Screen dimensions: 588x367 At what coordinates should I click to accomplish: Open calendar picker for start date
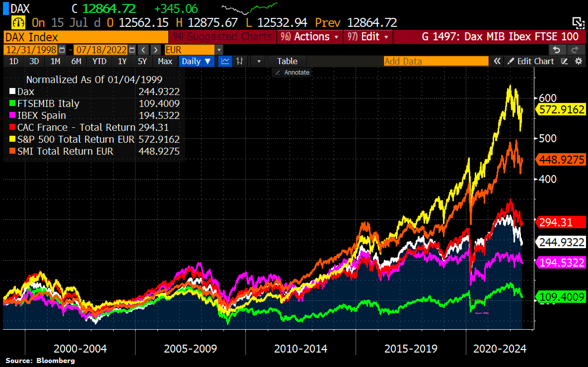point(62,50)
